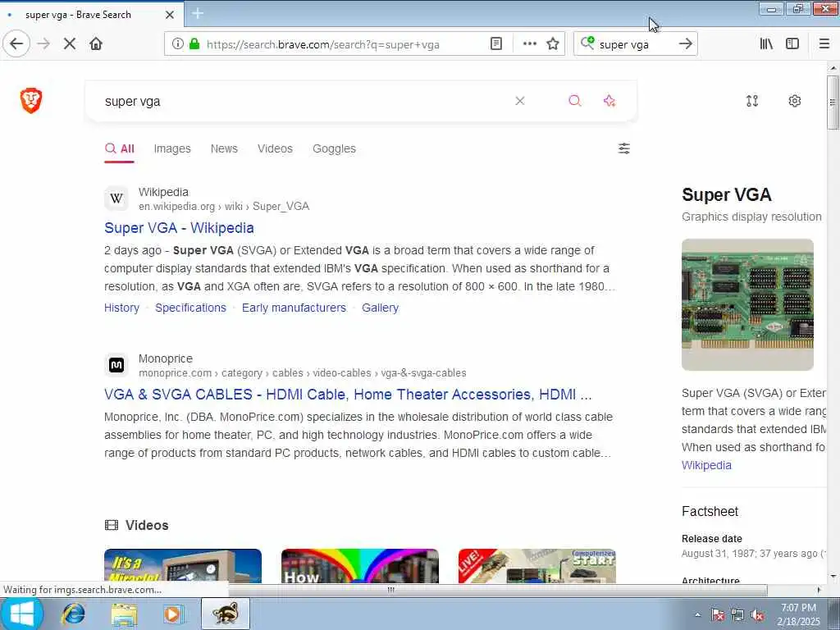Open VGA & SVGA CABLES Monoprice result

pyautogui.click(x=348, y=395)
